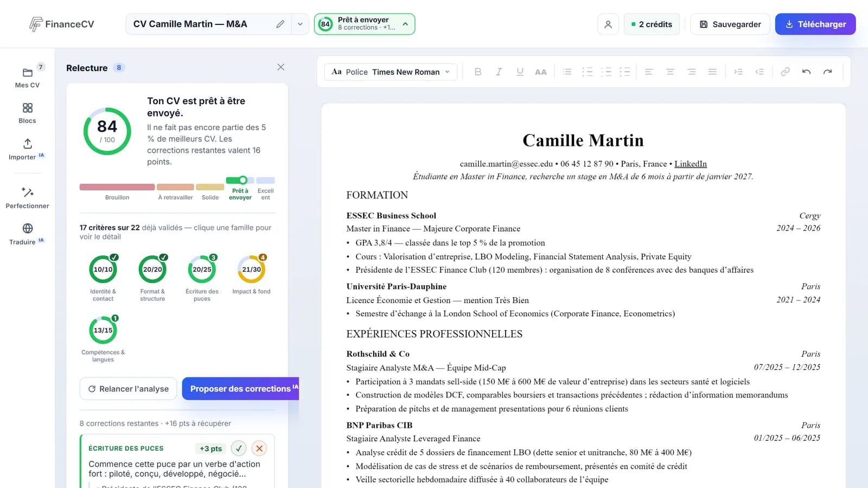Click the BNP Paribas CIB entry
Image resolution: width=868 pixels, height=488 pixels.
(x=379, y=425)
